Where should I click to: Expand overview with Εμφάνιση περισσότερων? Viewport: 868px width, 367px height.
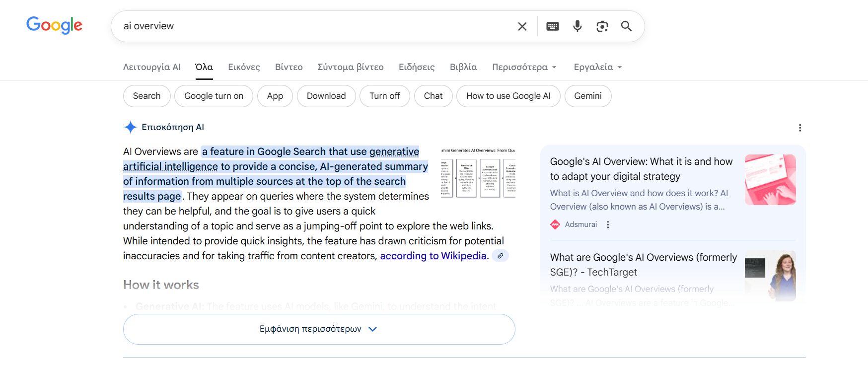click(319, 329)
